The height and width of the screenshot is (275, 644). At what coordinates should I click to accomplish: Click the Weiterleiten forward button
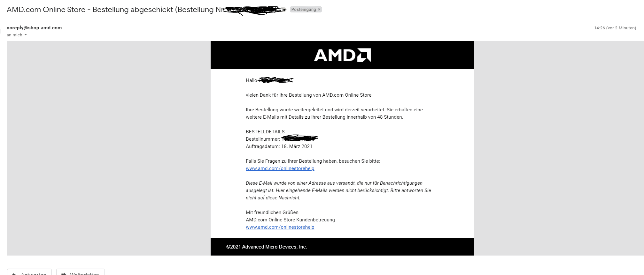[x=81, y=273]
